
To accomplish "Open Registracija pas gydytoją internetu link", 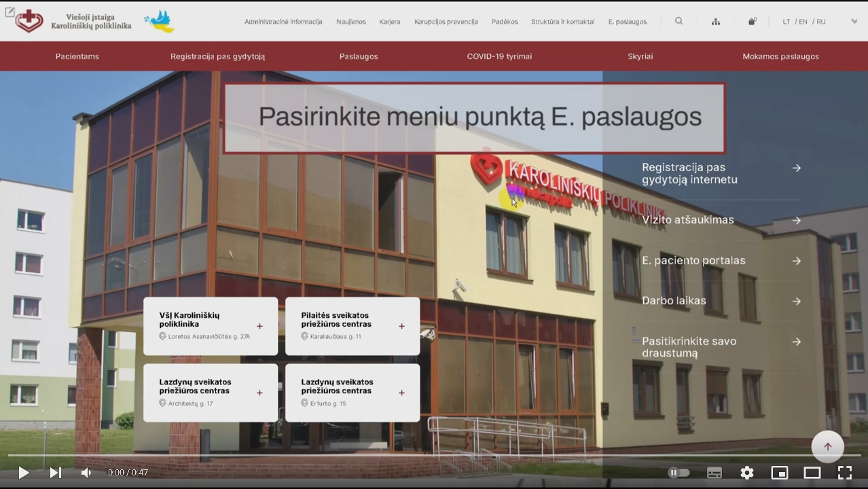I will point(689,173).
